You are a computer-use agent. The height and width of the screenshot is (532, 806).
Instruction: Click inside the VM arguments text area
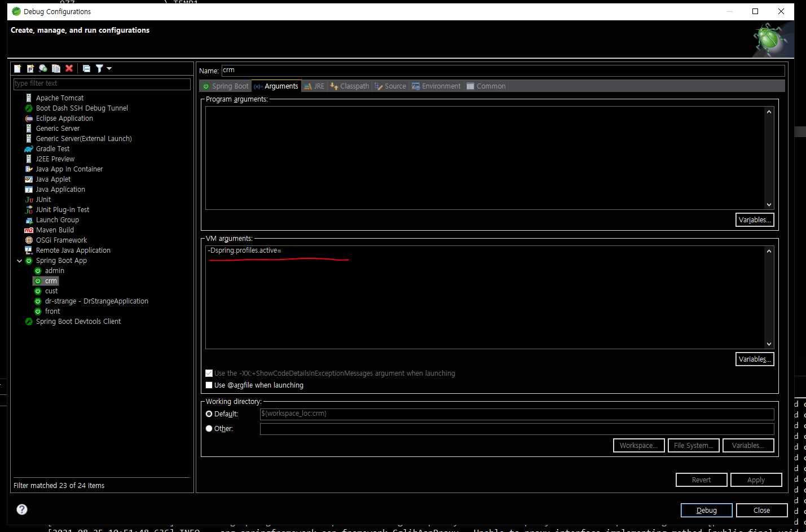(485, 297)
